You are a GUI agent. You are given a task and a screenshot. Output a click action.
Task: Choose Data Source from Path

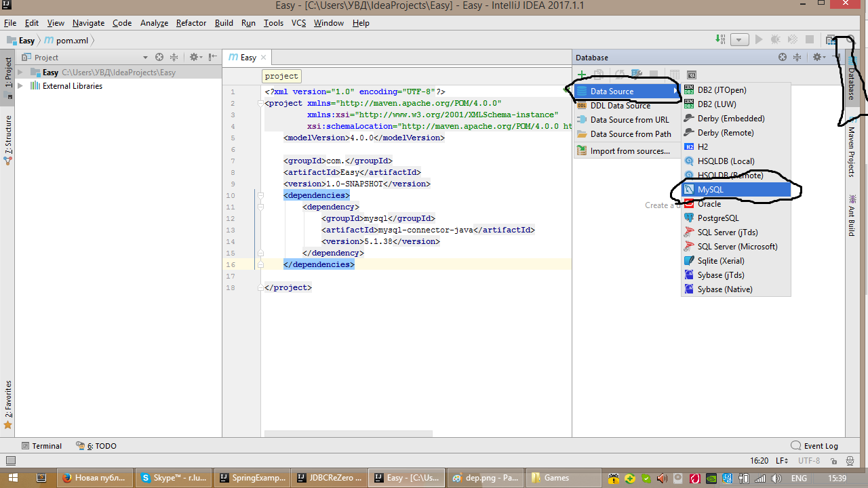coord(627,134)
